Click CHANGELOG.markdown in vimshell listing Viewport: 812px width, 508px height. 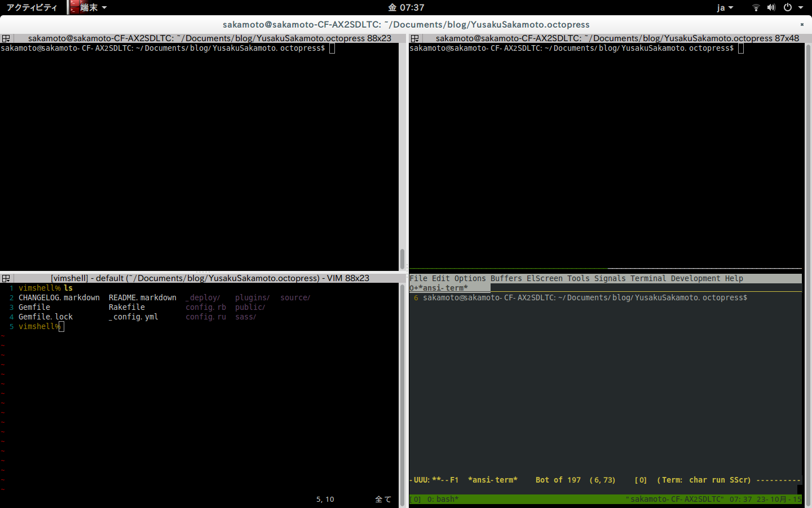[59, 297]
